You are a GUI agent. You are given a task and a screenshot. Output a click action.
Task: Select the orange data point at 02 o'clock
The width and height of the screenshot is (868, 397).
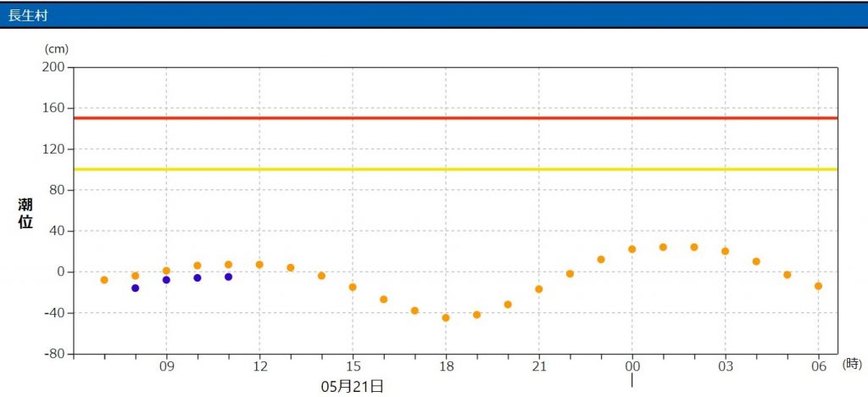point(693,248)
